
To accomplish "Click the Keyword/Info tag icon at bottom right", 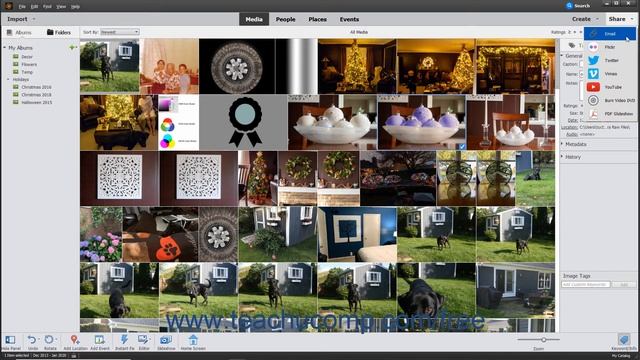I will tap(624, 340).
